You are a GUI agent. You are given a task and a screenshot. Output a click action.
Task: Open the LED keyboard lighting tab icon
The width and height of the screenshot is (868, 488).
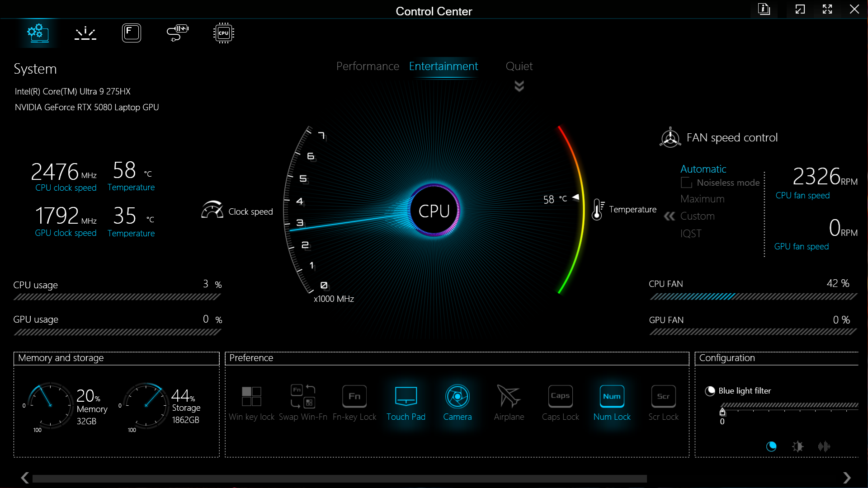[x=85, y=33]
